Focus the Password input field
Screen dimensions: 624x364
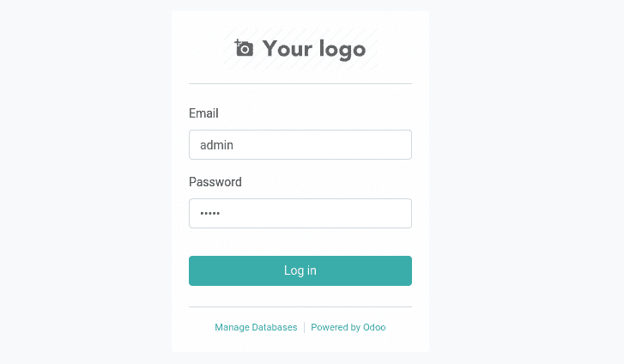tap(300, 214)
